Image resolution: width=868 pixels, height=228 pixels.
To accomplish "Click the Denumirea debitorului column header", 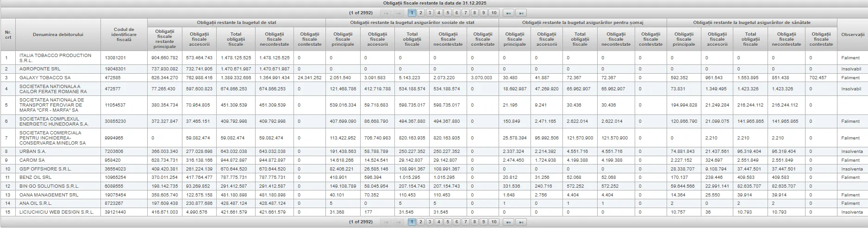I will coord(58,35).
